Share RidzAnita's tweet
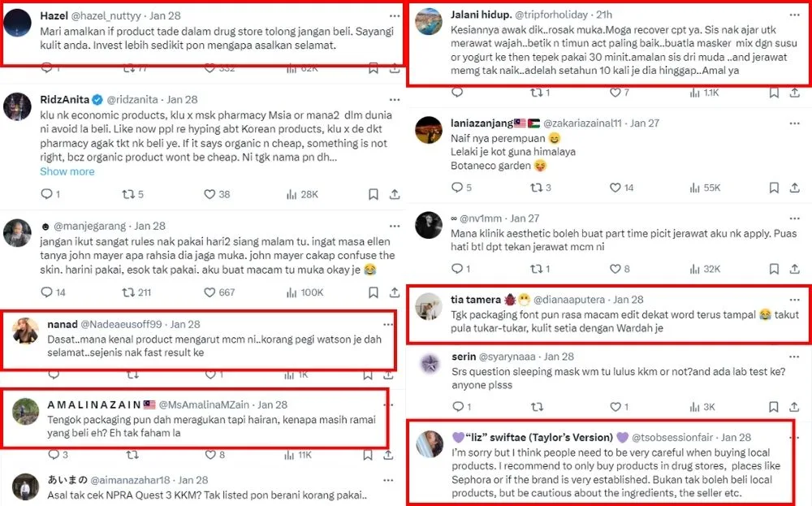812x506 pixels. (395, 194)
